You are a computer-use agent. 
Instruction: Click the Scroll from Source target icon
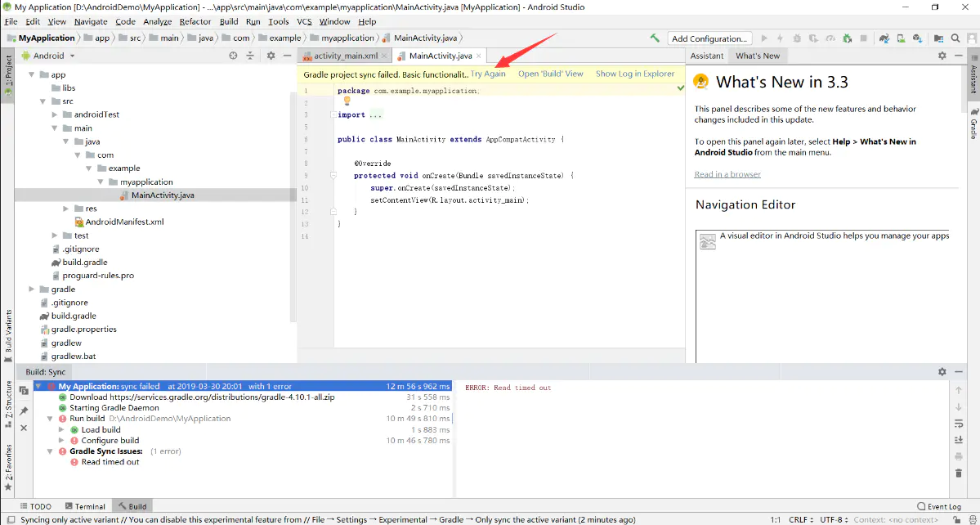pyautogui.click(x=233, y=56)
